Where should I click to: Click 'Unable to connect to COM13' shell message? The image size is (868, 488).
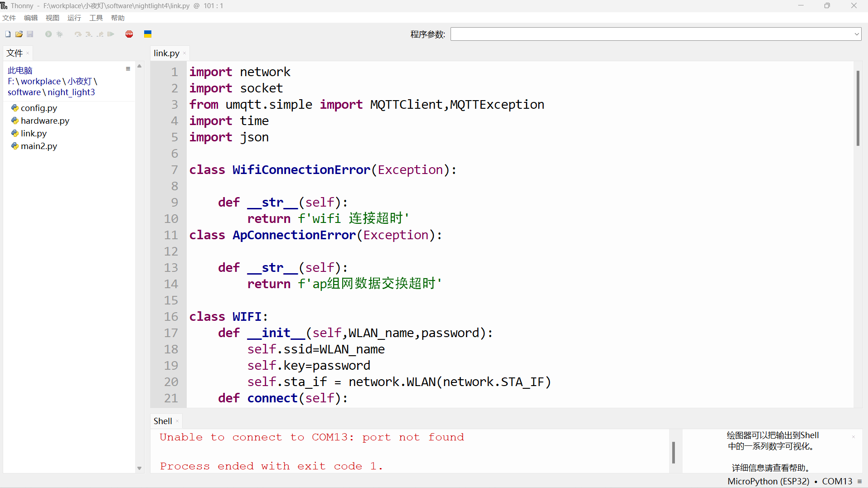312,437
